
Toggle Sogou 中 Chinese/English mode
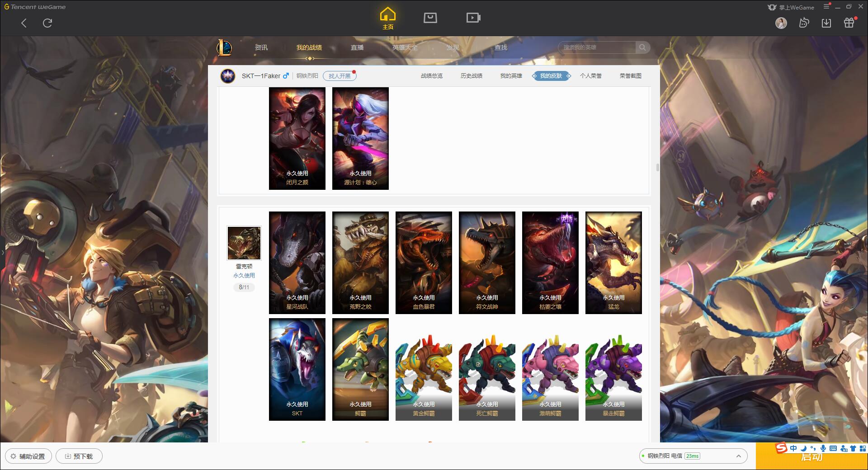[793, 448]
